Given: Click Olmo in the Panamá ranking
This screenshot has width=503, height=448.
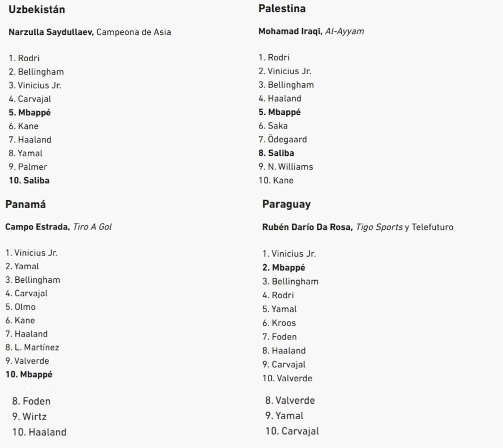Looking at the screenshot, I should click(24, 307).
